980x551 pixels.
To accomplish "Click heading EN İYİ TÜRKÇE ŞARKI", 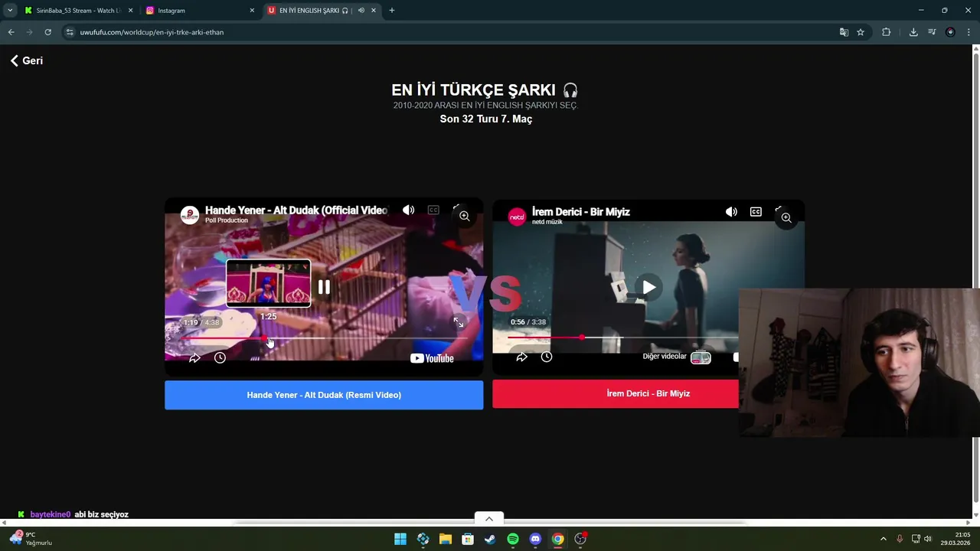I will [x=484, y=90].
